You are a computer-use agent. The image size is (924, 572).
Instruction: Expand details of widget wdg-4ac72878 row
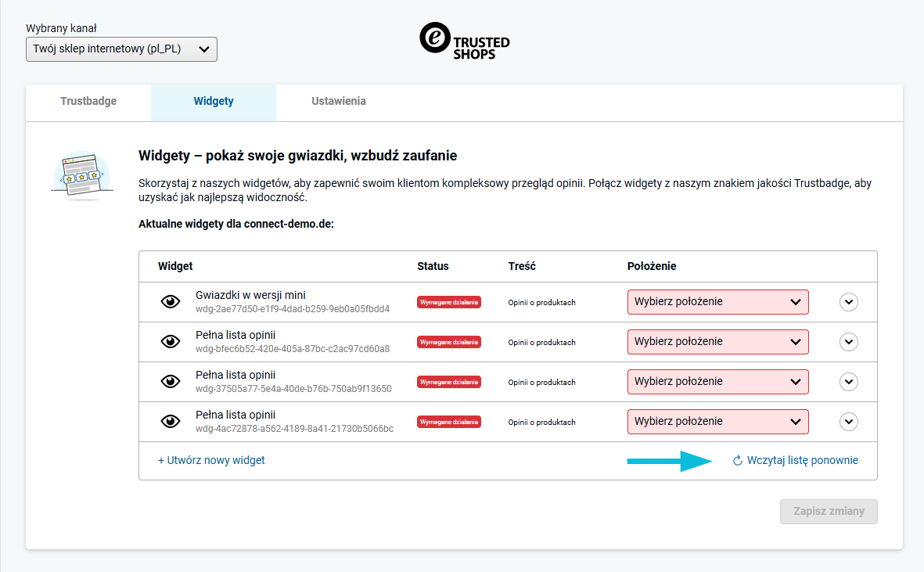(x=849, y=422)
